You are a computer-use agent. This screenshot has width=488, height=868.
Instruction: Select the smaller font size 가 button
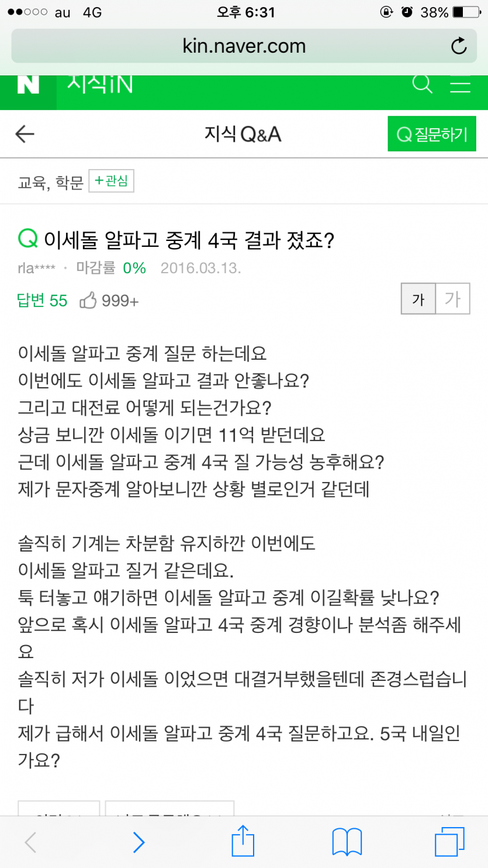click(x=418, y=299)
